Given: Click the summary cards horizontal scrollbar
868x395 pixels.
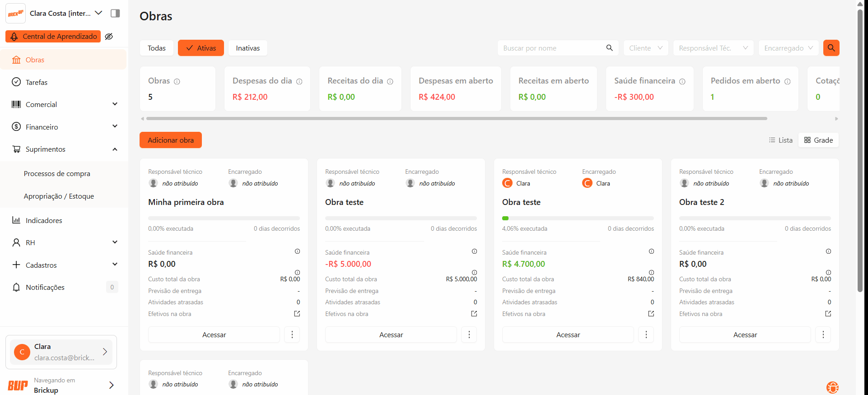Looking at the screenshot, I should [x=456, y=119].
